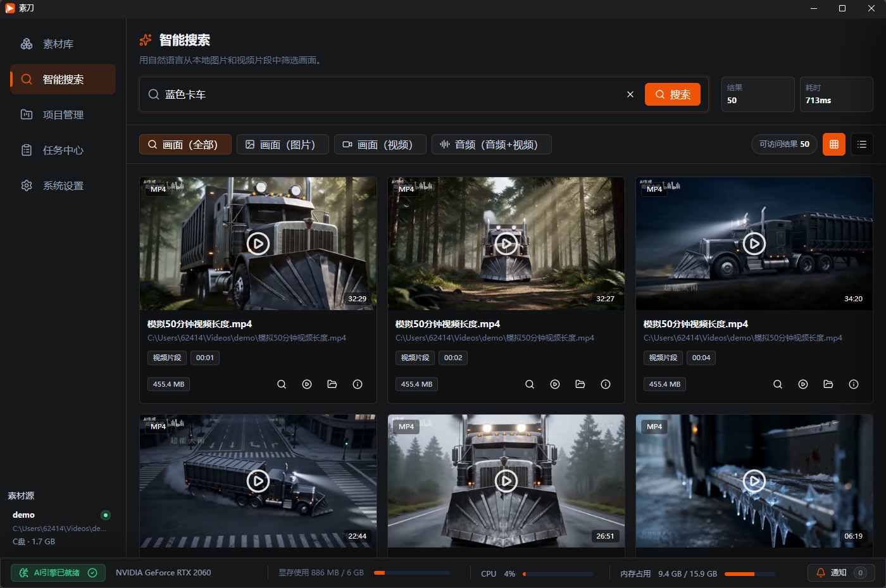
Task: Show info icon on 00:01 clip card
Action: (x=358, y=384)
